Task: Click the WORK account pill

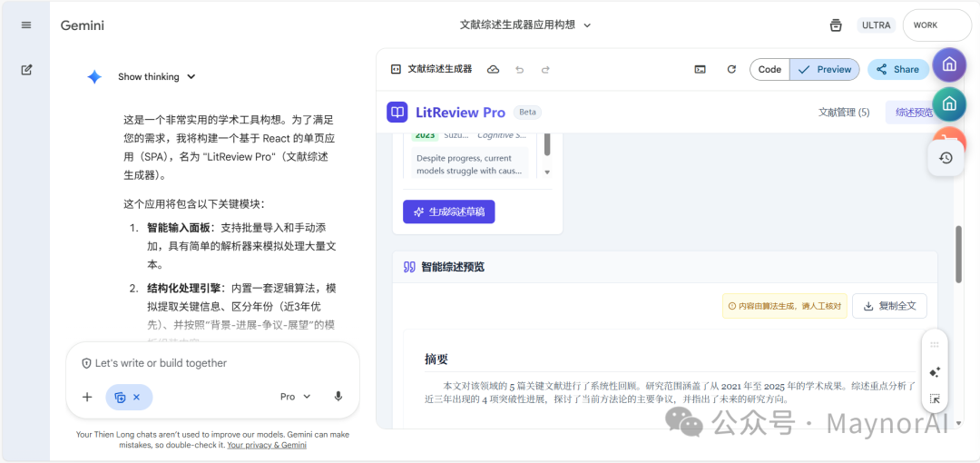Action: (x=936, y=25)
